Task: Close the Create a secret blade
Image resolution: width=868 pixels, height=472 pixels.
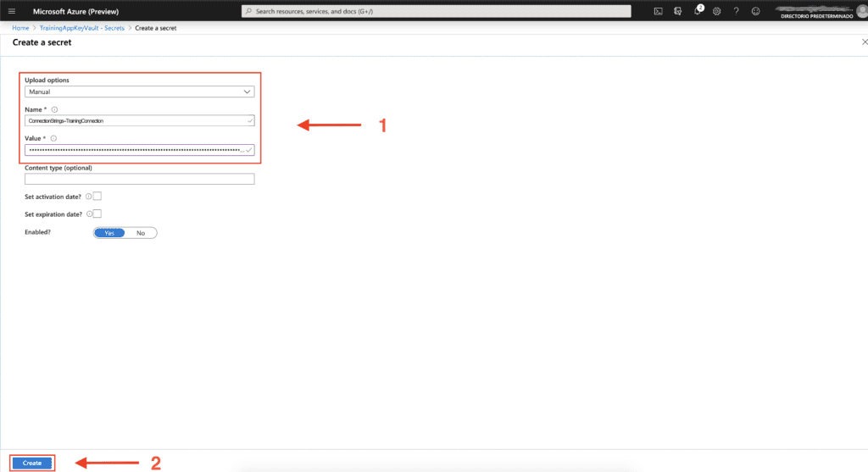Action: (864, 42)
